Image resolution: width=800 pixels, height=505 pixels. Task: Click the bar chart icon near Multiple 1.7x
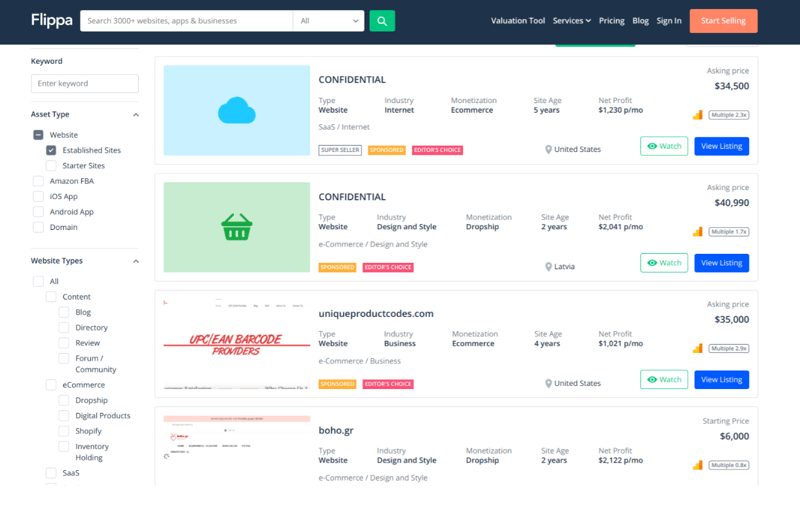pos(697,232)
